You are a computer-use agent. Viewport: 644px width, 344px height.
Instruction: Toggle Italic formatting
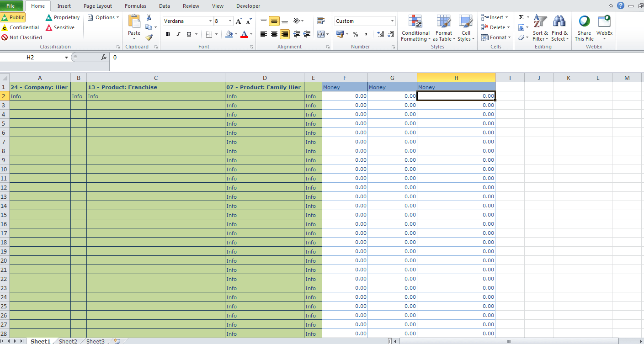point(178,34)
